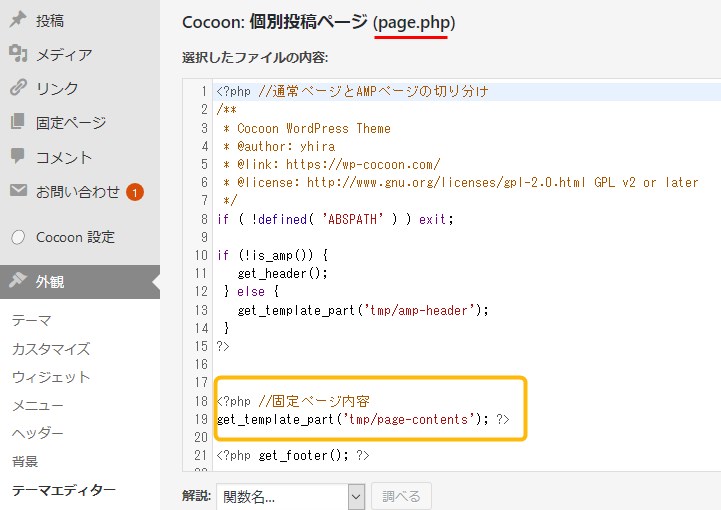The width and height of the screenshot is (721, 510).
Task: Click the media icon beside メディア
Action: point(17,54)
